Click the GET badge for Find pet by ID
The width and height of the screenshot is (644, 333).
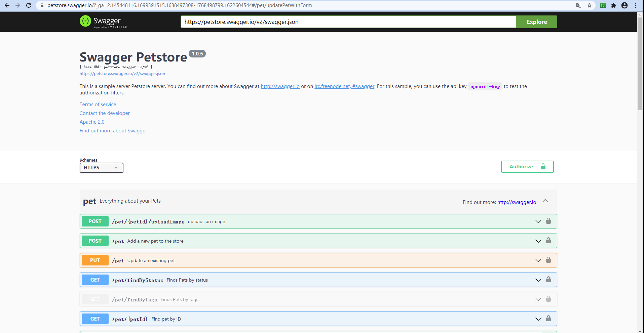(95, 319)
